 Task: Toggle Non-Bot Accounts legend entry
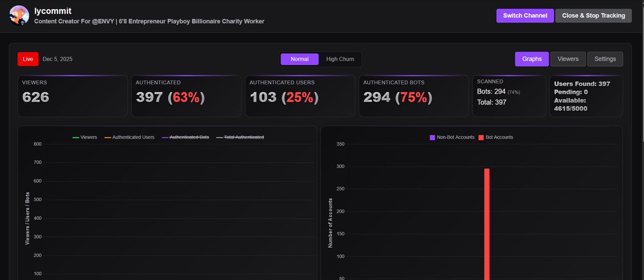[452, 138]
